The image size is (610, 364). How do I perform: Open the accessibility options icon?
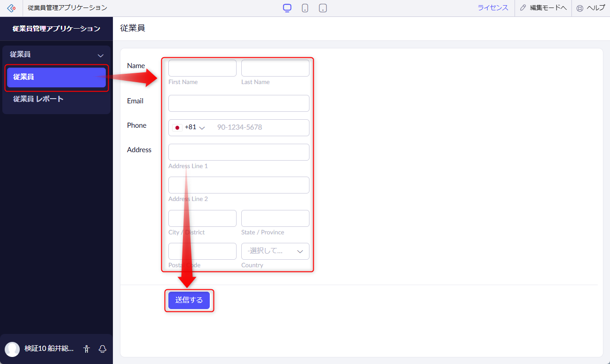[87, 349]
